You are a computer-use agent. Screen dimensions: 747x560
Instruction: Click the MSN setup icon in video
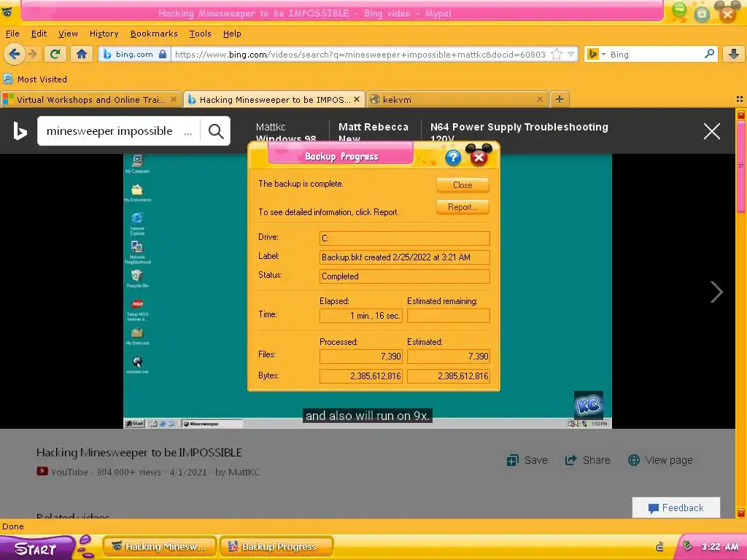click(x=137, y=309)
